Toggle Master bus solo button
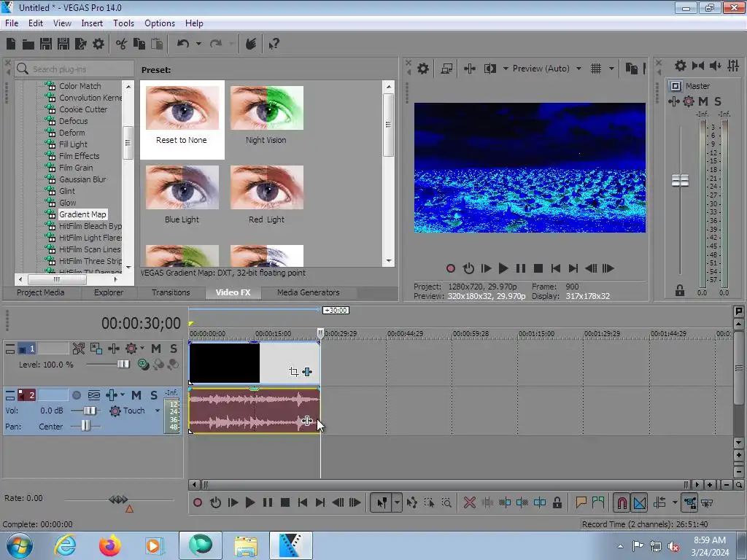This screenshot has height=560, width=747. (x=718, y=101)
